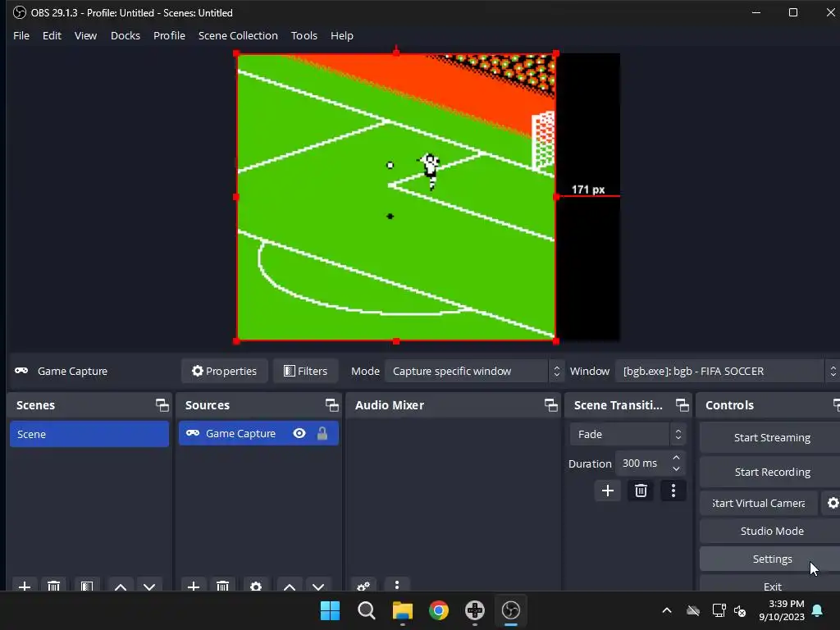Select the Scene item in Scenes list
Screen dimensions: 840x630
tap(89, 434)
